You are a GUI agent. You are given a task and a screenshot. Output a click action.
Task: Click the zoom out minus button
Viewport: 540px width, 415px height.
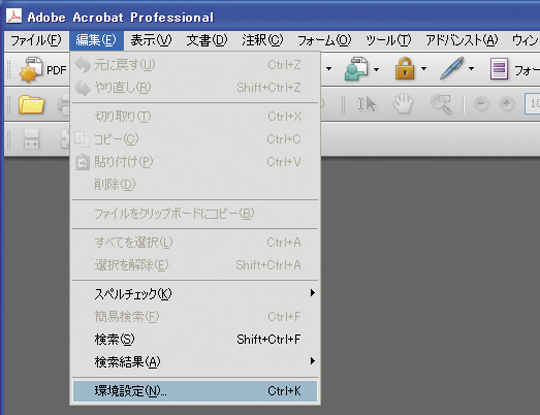pyautogui.click(x=481, y=103)
